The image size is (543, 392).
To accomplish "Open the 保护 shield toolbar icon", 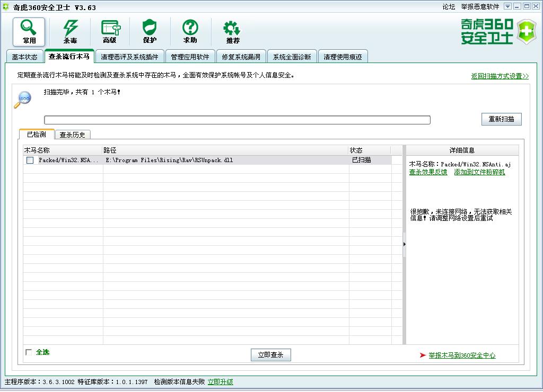I will 150,32.
